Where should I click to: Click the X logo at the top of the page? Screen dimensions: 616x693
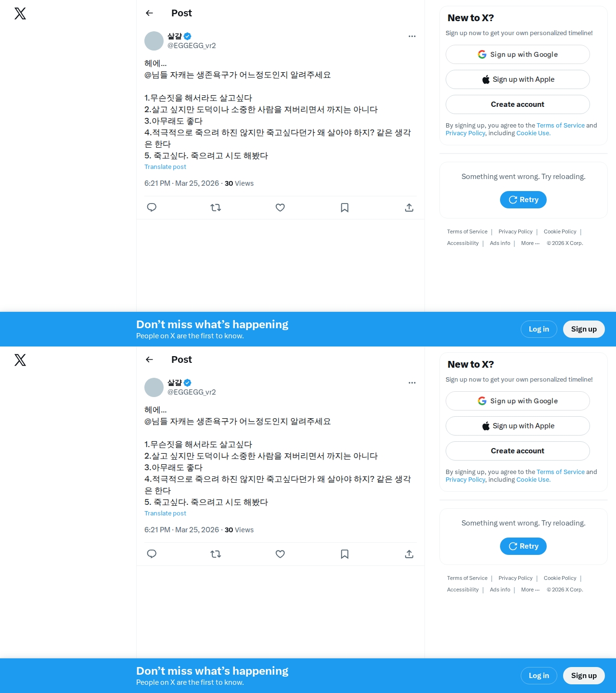click(x=20, y=13)
